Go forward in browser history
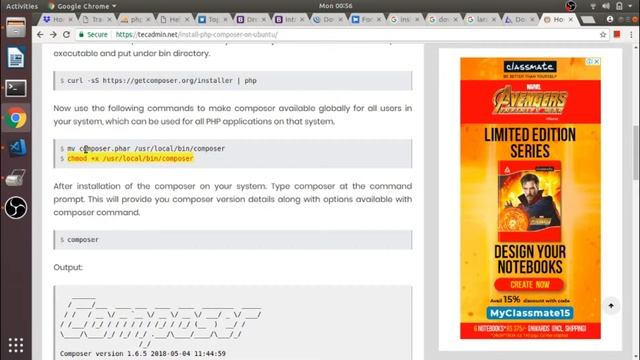The width and height of the screenshot is (640, 360). click(53, 35)
